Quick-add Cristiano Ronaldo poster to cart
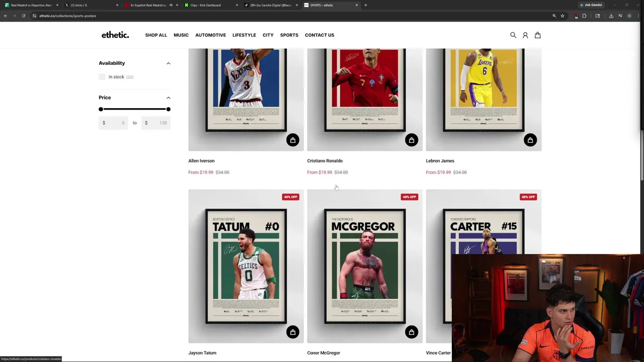The image size is (644, 362). (412, 140)
